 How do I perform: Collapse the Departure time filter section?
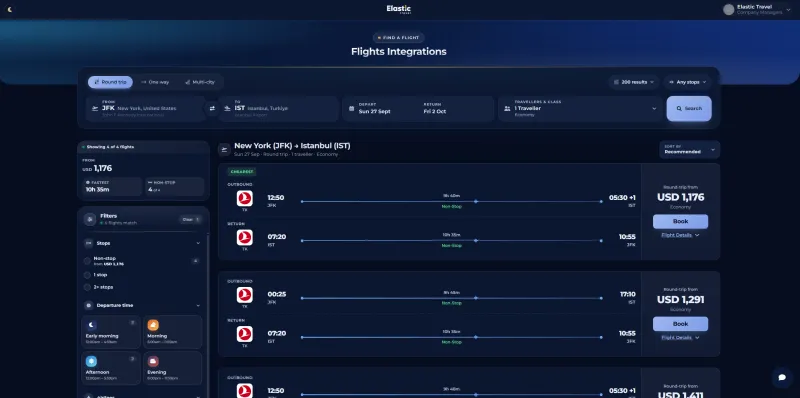[198, 306]
